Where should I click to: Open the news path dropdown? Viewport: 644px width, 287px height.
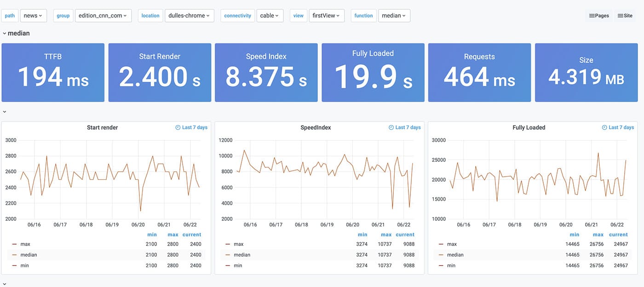coord(33,15)
